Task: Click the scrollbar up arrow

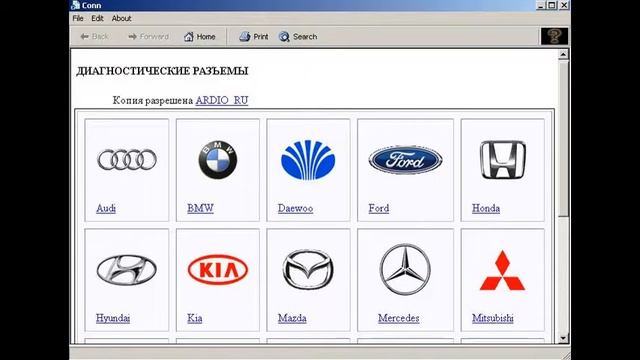Action: pos(563,54)
